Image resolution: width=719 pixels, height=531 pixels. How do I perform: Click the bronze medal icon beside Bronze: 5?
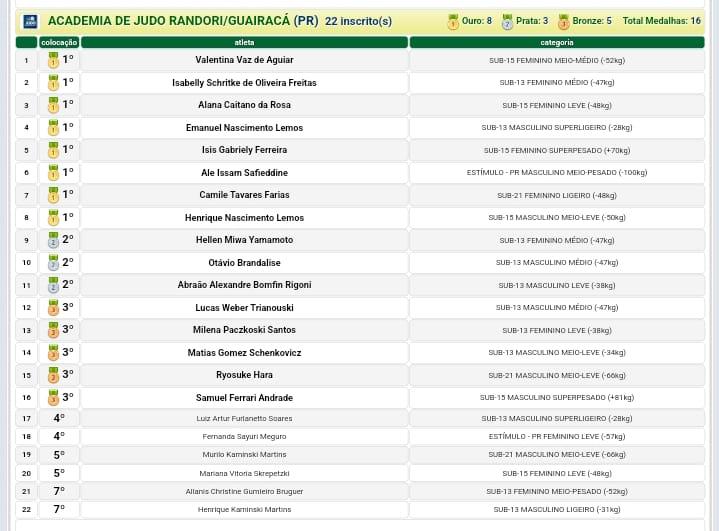[x=564, y=22]
